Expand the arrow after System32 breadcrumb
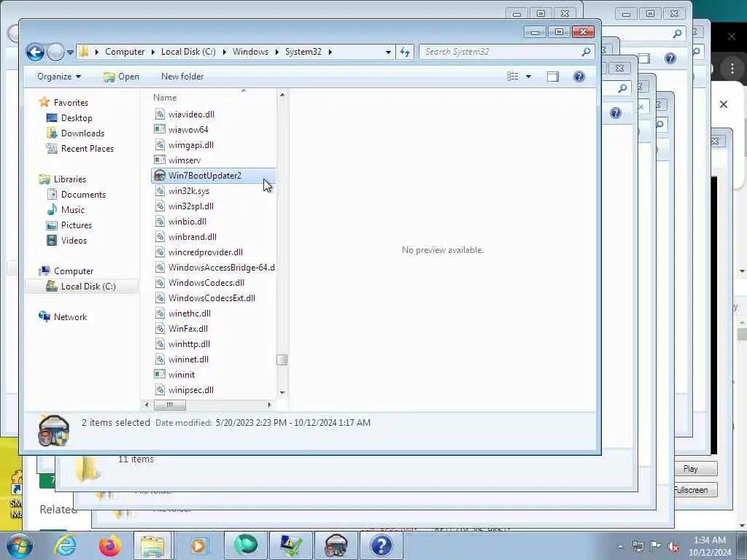The image size is (747, 560). click(x=330, y=52)
